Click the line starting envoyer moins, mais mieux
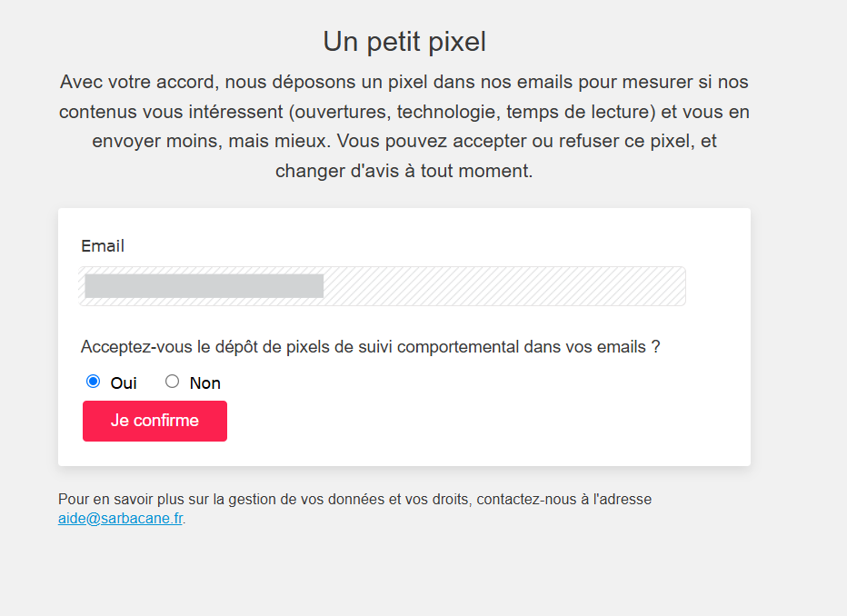The image size is (847, 616). (x=404, y=142)
